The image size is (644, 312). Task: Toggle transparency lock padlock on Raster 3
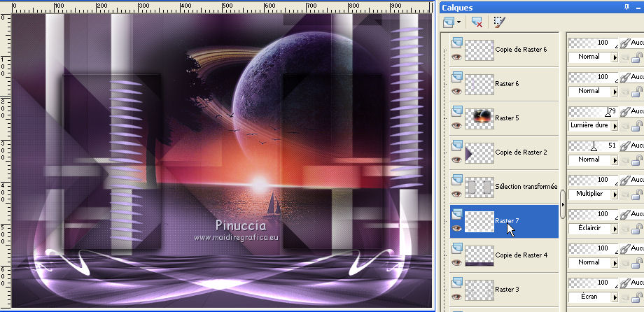(x=638, y=297)
